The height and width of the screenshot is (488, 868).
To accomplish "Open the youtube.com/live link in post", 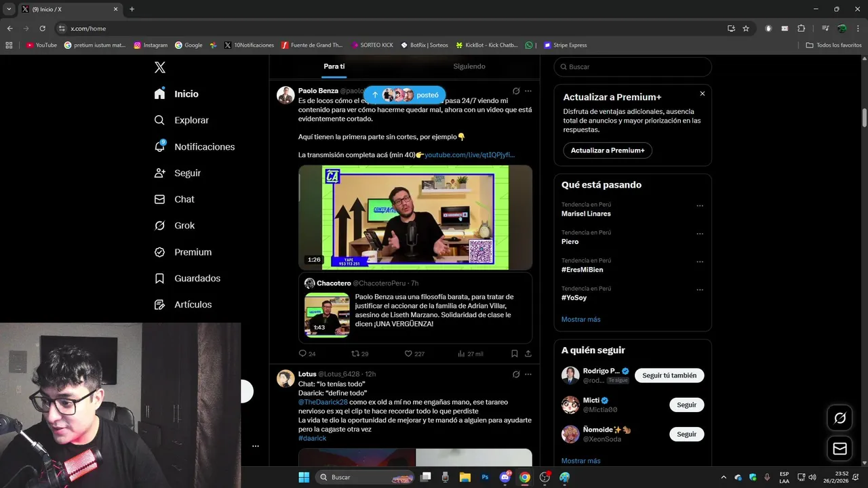I will coord(469,155).
